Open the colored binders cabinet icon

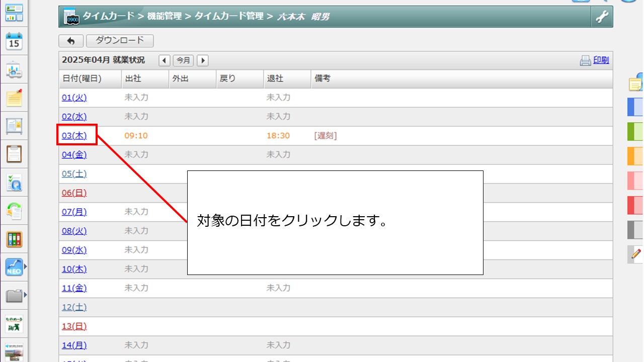point(14,239)
